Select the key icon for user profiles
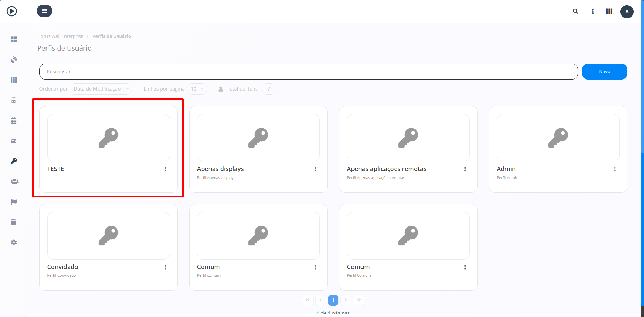Image resolution: width=644 pixels, height=317 pixels. click(14, 161)
